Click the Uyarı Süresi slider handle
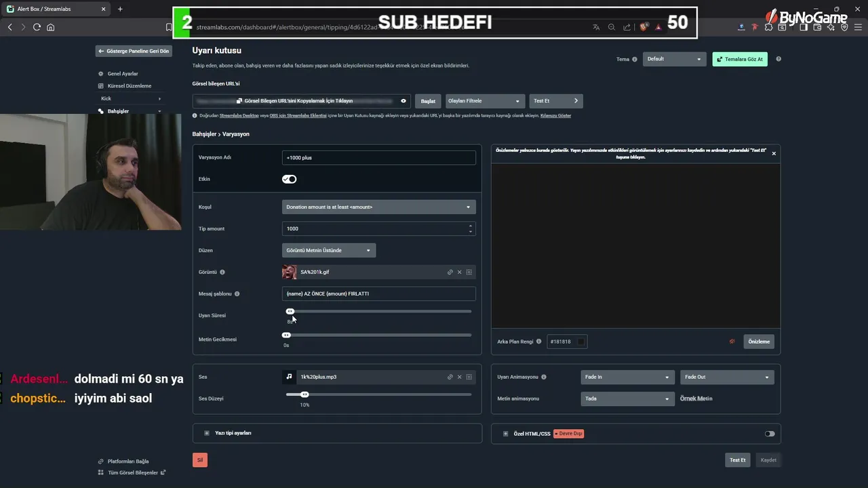The width and height of the screenshot is (868, 488). 290,312
